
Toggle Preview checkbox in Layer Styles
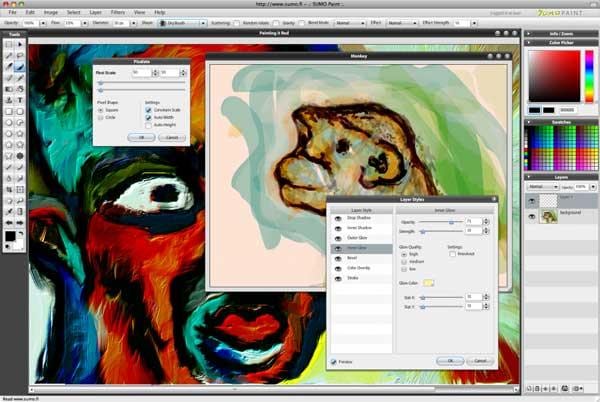[x=334, y=361]
